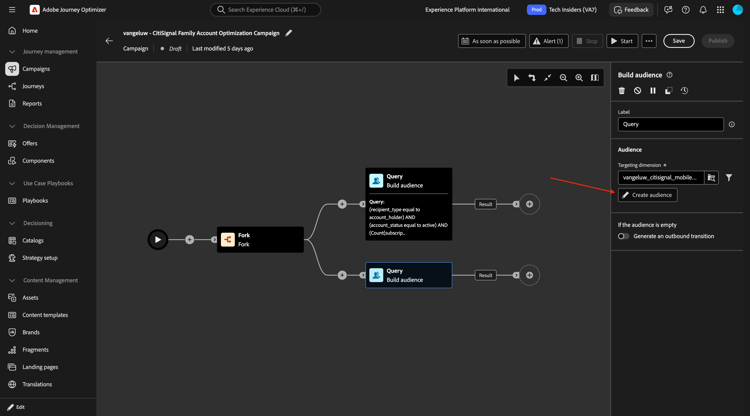Screen dimensions: 750x416
Task: Click the Targeting dimension field
Action: point(661,178)
